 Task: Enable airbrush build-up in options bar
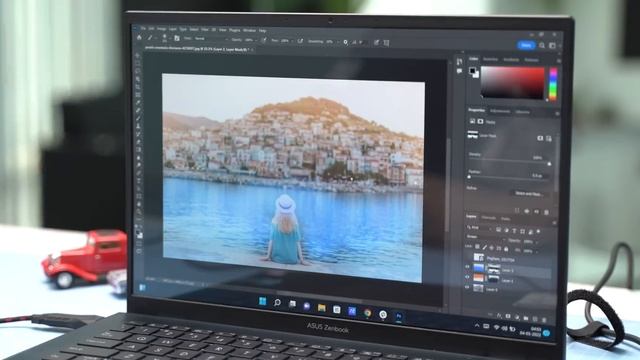300,41
